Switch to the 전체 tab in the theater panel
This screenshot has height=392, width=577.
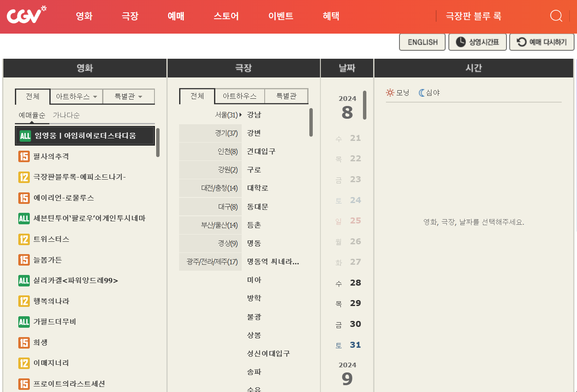pos(197,96)
